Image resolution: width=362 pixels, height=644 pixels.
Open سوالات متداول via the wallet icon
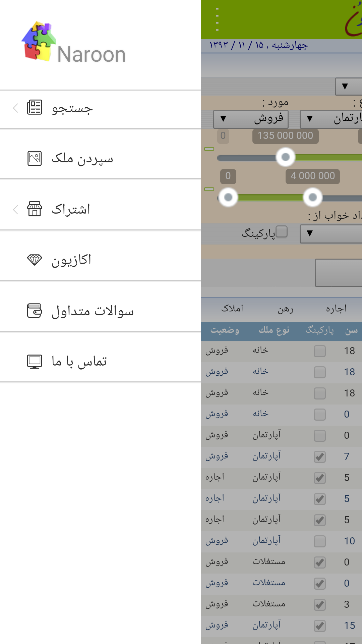coord(34,310)
